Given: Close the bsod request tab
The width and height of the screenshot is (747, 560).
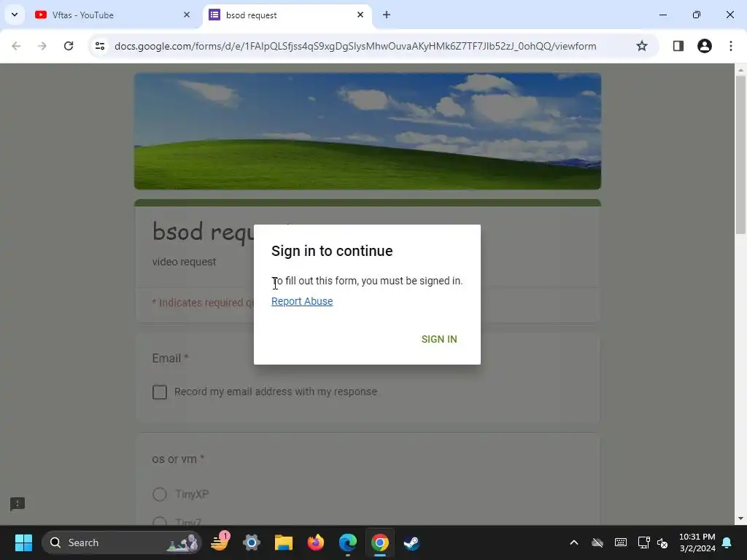Looking at the screenshot, I should [x=360, y=15].
